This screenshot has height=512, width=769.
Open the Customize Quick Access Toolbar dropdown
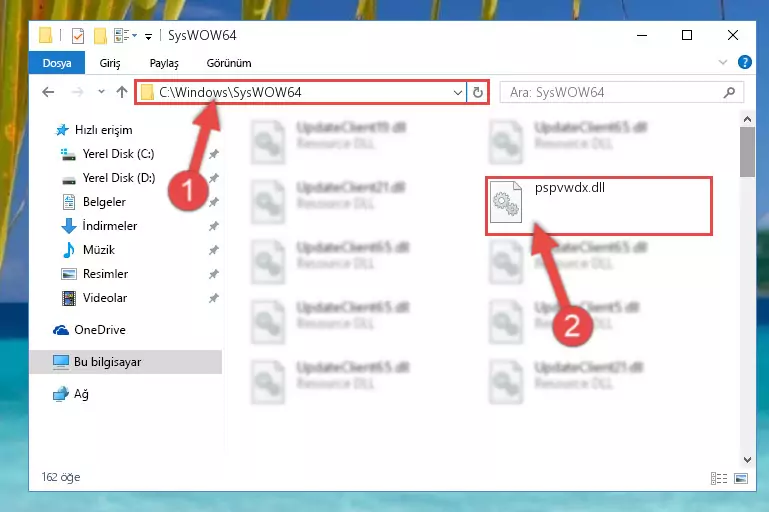click(x=148, y=36)
